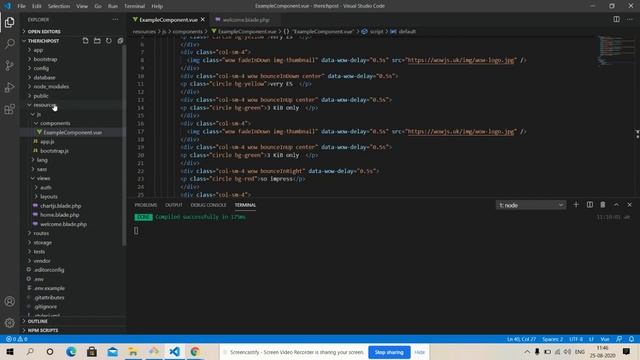This screenshot has width=640, height=360.
Task: Switch to DEBUG CONSOLE tab
Action: [208, 205]
